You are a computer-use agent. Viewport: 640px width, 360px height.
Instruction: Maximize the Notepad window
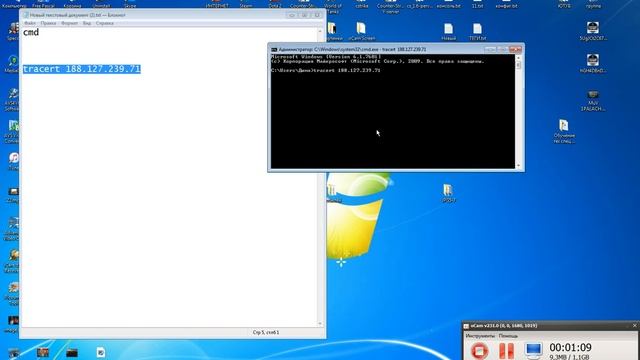tap(304, 15)
